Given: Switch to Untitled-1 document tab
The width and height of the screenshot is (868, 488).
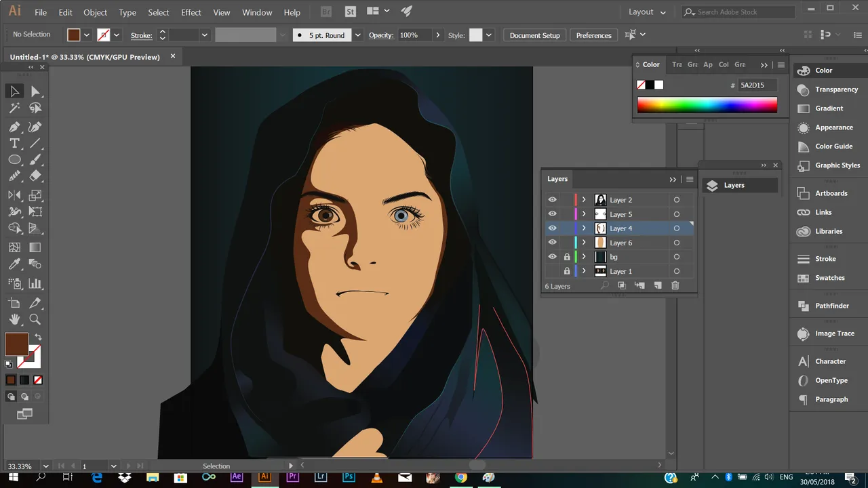Looking at the screenshot, I should pyautogui.click(x=85, y=57).
